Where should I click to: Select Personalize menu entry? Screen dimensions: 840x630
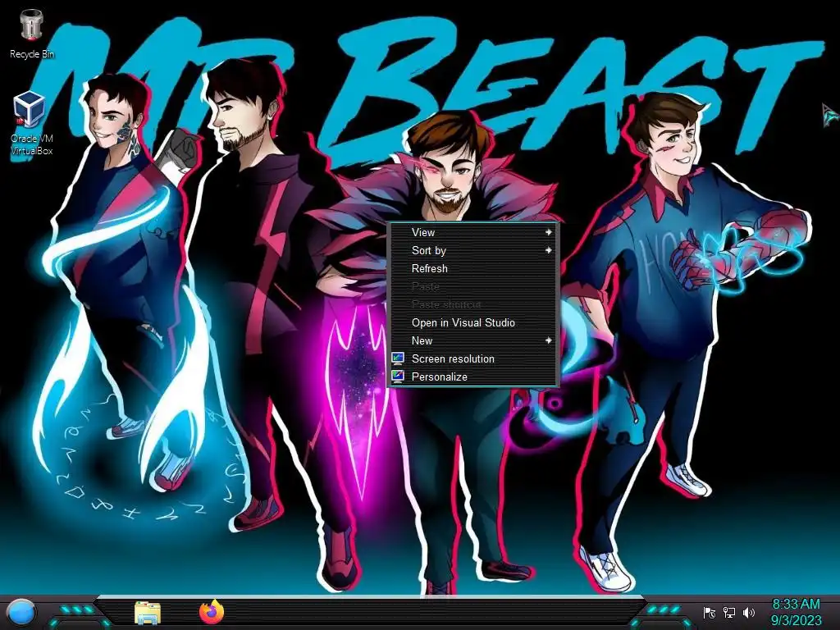[x=473, y=377]
